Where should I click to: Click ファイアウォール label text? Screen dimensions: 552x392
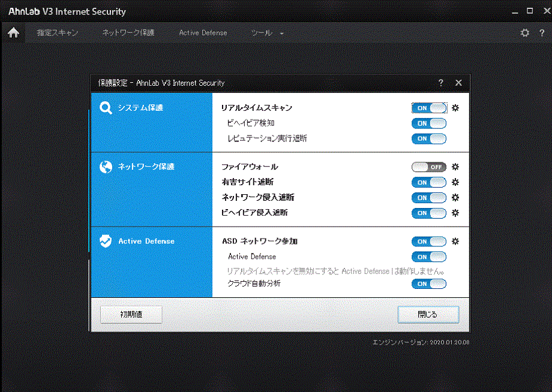(x=250, y=167)
